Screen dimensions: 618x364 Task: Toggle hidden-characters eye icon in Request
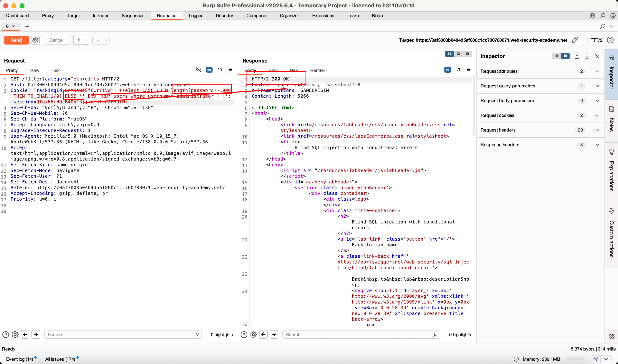tap(199, 70)
